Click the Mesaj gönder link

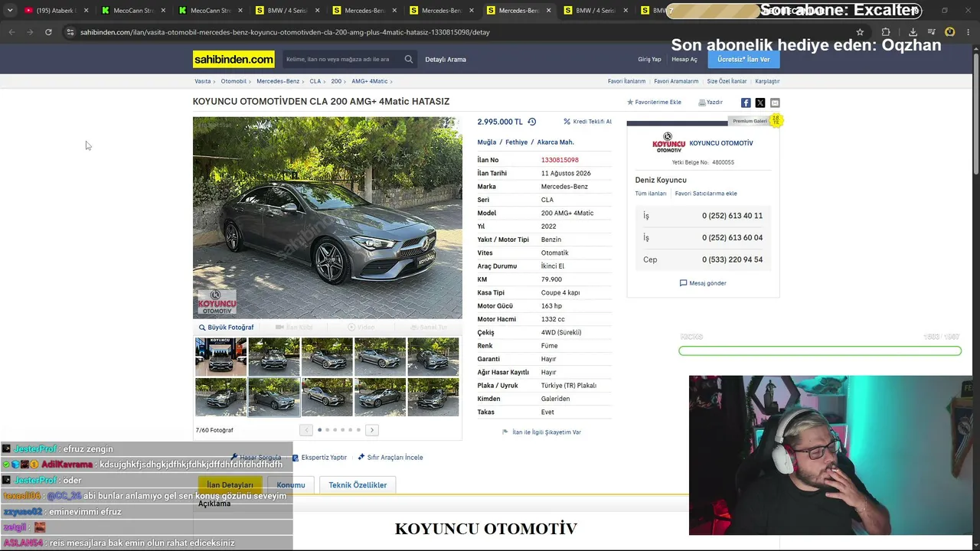tap(703, 283)
